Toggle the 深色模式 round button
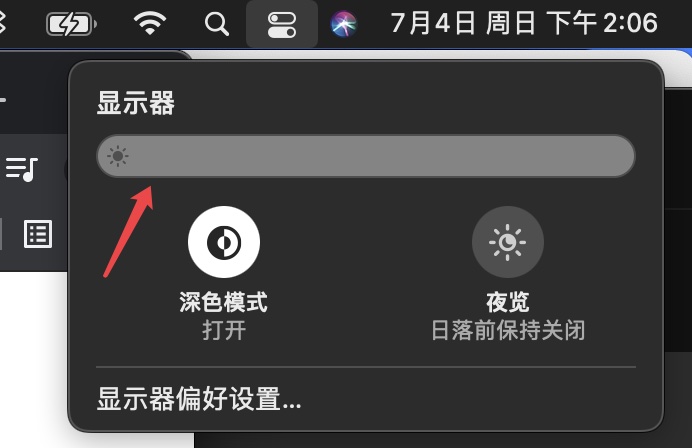The height and width of the screenshot is (448, 692). click(x=224, y=242)
